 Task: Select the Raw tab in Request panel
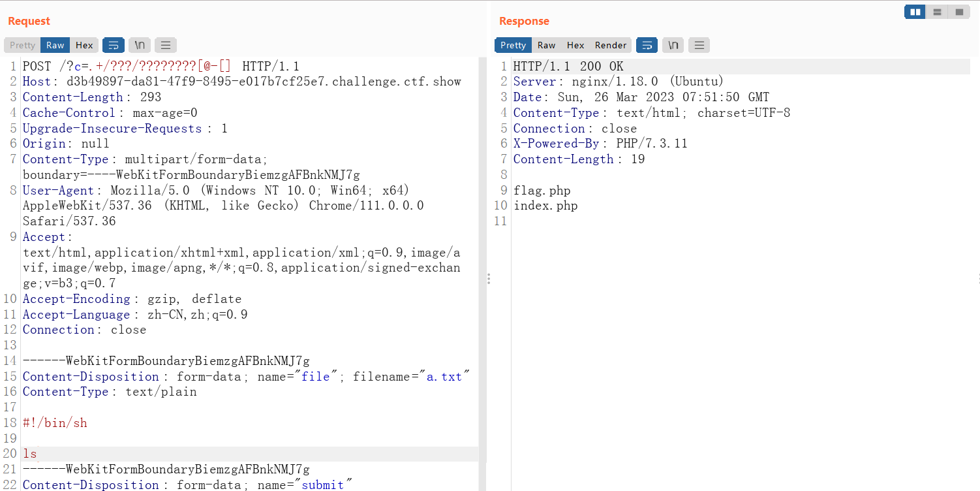click(x=55, y=45)
